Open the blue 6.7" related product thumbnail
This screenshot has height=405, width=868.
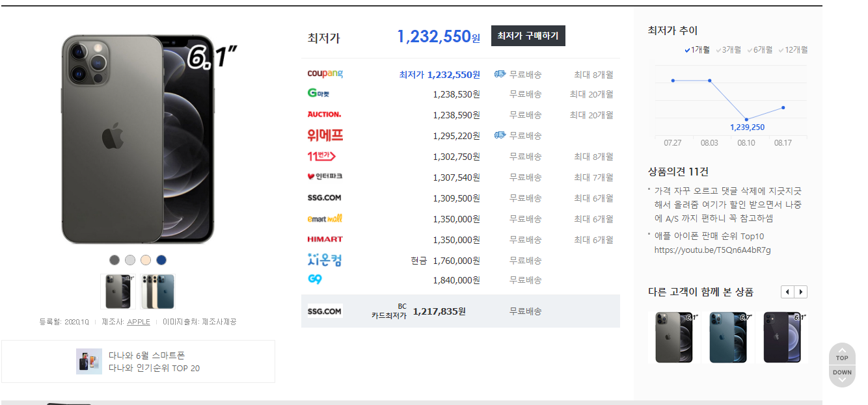pos(729,337)
